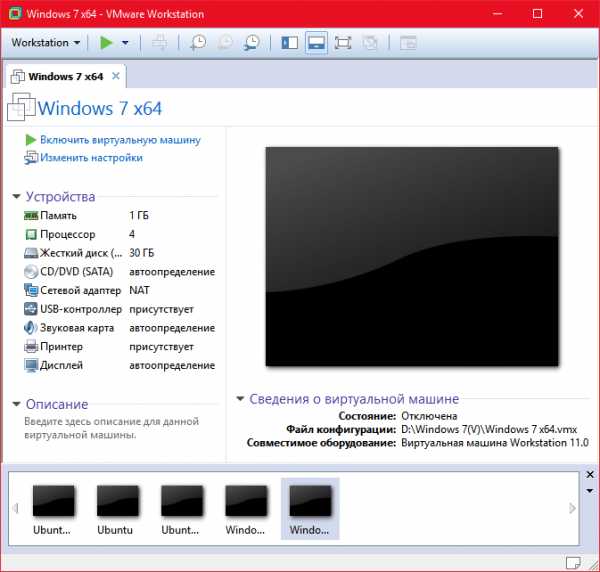
Task: Click 'Включить виртуальную машину' link
Action: [x=120, y=140]
